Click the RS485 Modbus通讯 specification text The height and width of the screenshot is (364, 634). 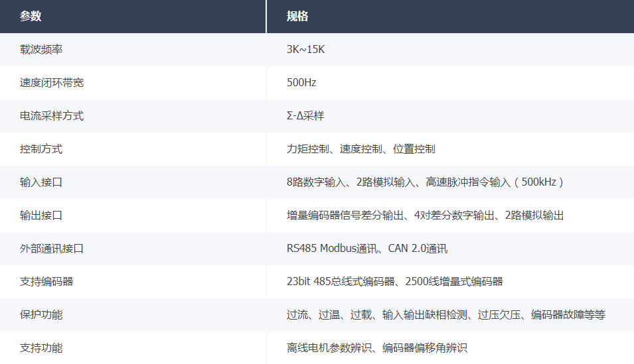pos(332,249)
